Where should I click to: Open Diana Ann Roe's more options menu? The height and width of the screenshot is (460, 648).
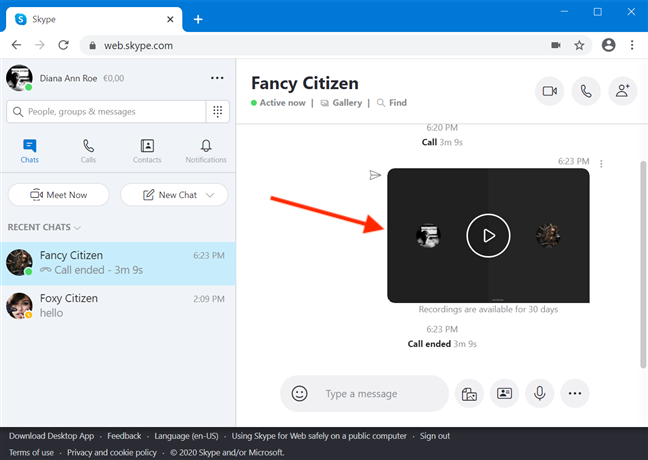click(217, 78)
